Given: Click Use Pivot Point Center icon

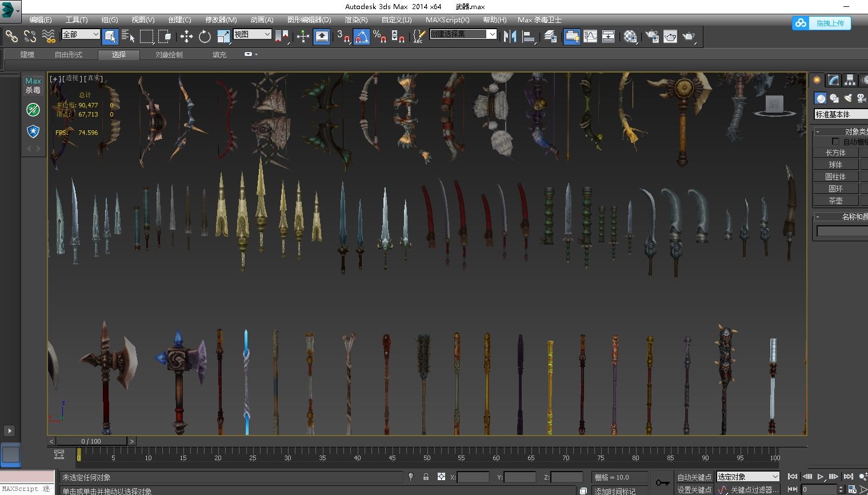Looking at the screenshot, I should point(282,37).
